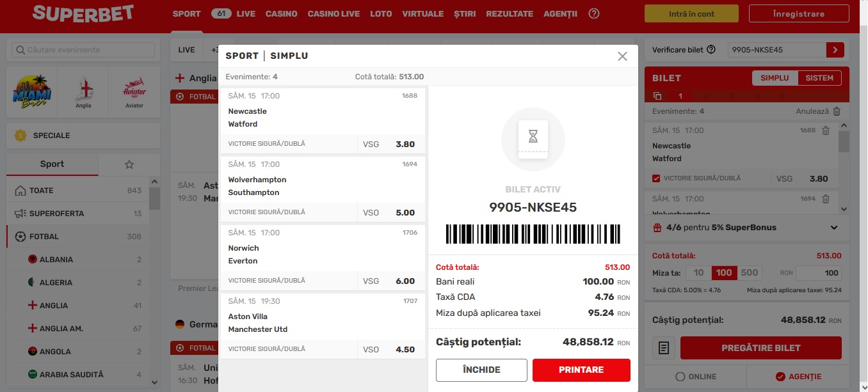
Task: Open the favorites star tab
Action: [x=129, y=164]
